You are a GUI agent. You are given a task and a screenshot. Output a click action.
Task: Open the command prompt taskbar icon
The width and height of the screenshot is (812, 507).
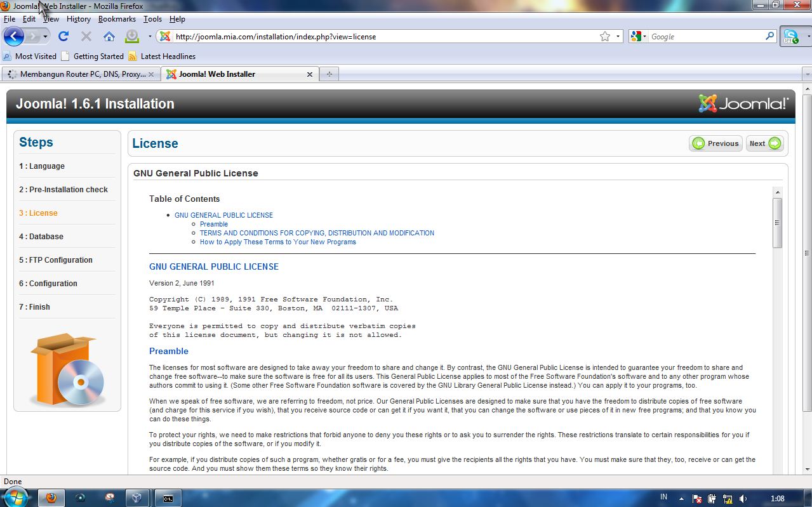tap(168, 498)
